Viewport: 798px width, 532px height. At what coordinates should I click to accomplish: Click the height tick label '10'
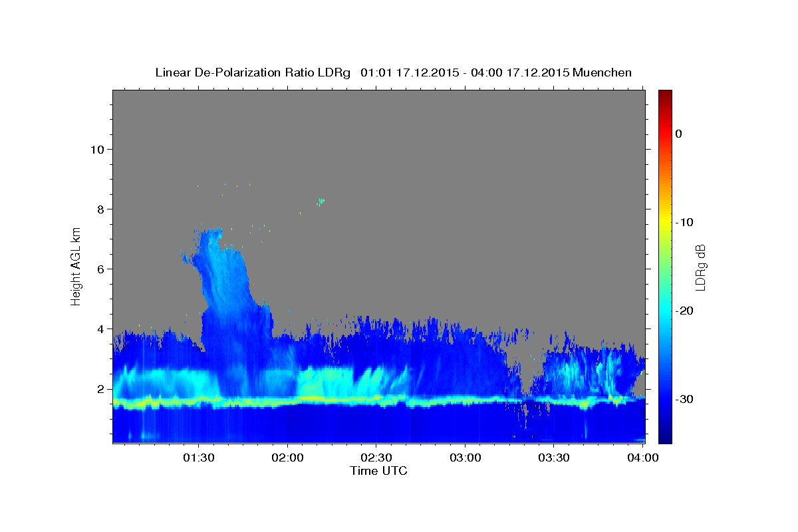tap(96, 149)
